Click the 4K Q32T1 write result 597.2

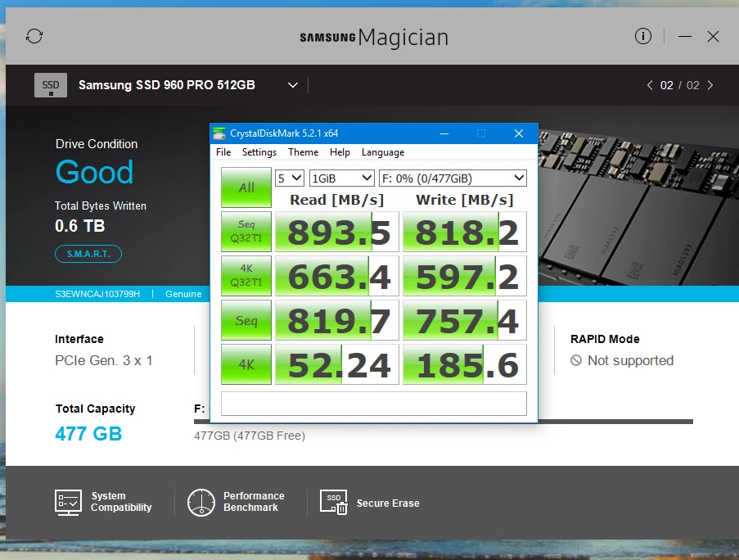[x=465, y=276]
